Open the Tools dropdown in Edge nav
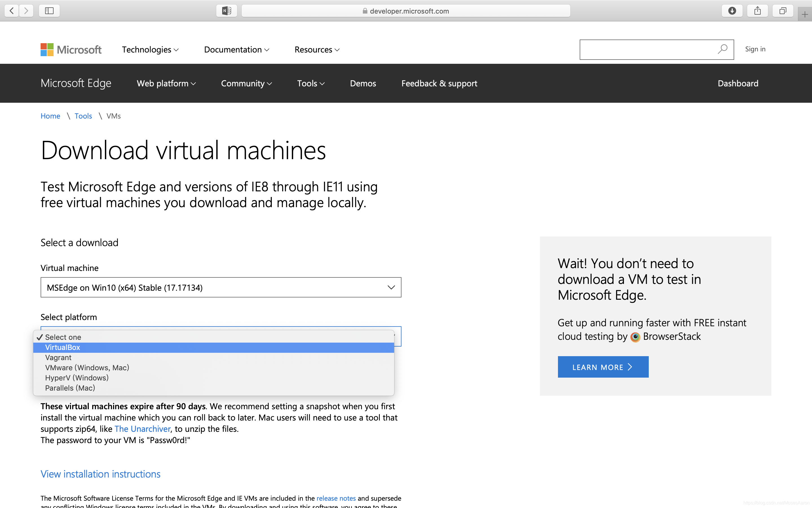The width and height of the screenshot is (812, 508). pos(311,83)
